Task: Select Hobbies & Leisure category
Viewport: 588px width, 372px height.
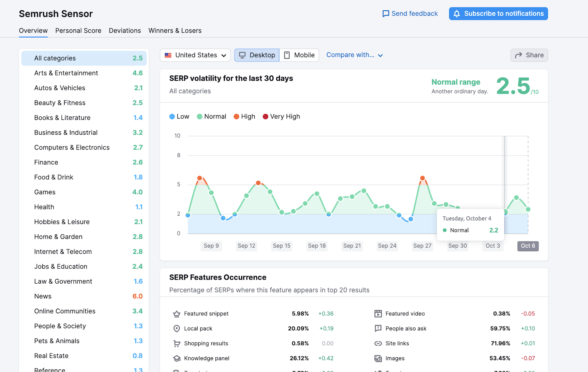Action: (84, 222)
